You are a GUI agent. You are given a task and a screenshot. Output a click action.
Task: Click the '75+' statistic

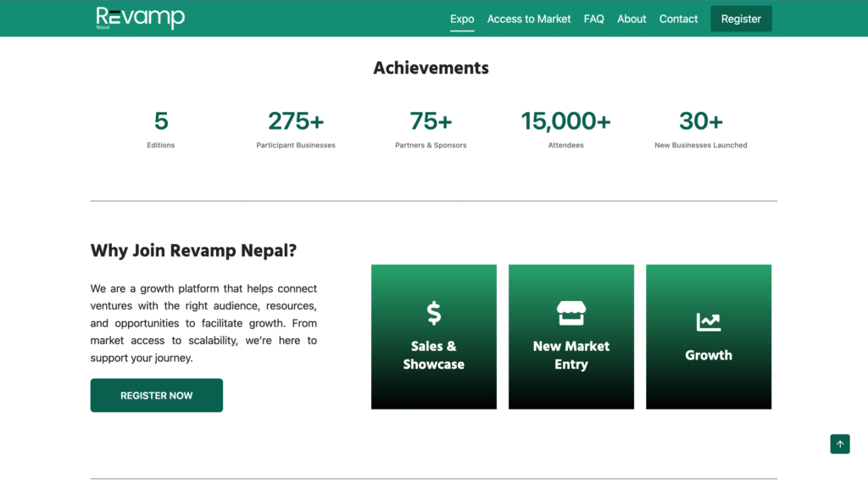pyautogui.click(x=431, y=120)
